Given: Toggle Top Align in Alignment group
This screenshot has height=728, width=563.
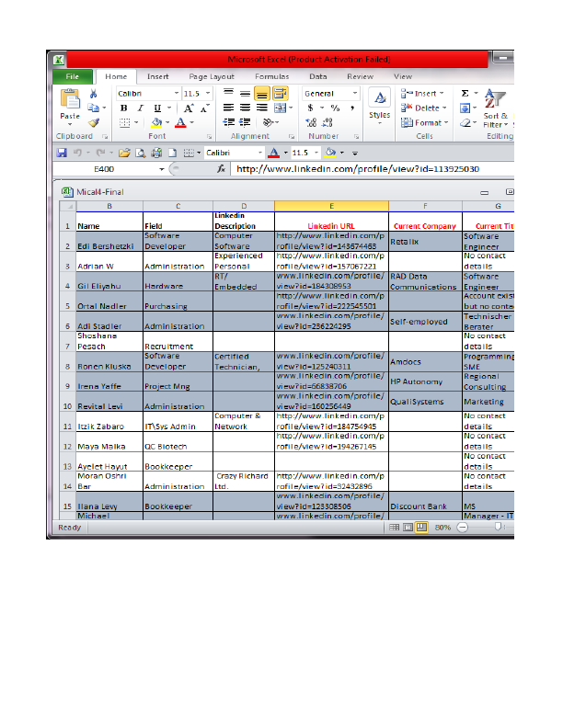Looking at the screenshot, I should click(228, 94).
